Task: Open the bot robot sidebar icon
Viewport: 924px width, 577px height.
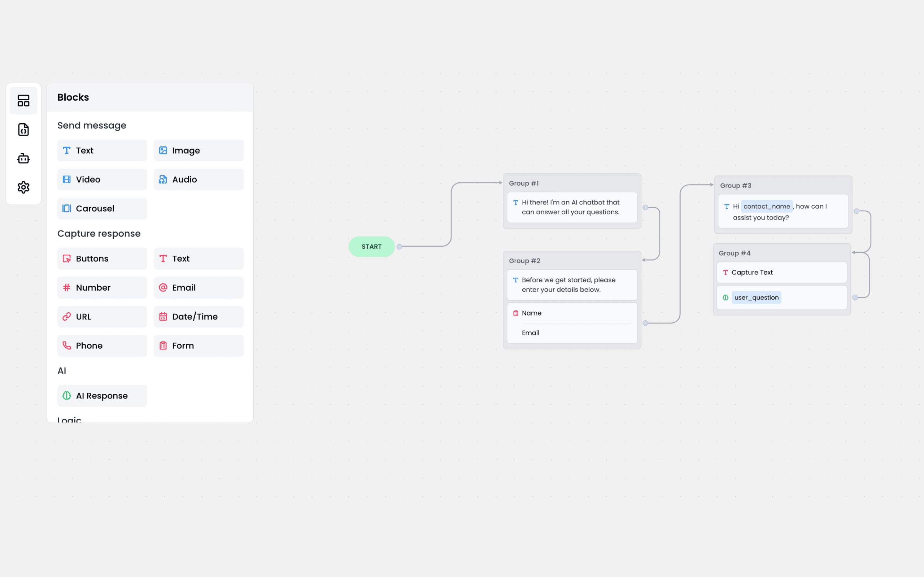Action: click(23, 158)
